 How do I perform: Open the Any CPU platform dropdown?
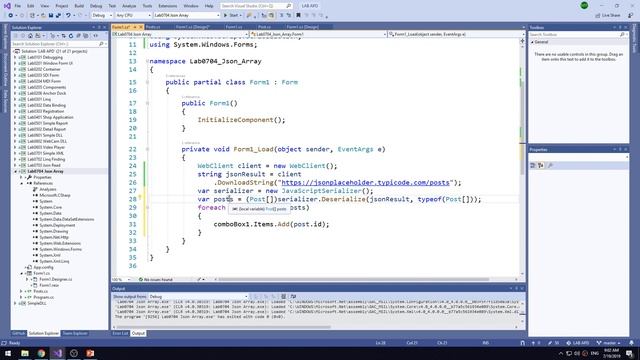tap(133, 16)
